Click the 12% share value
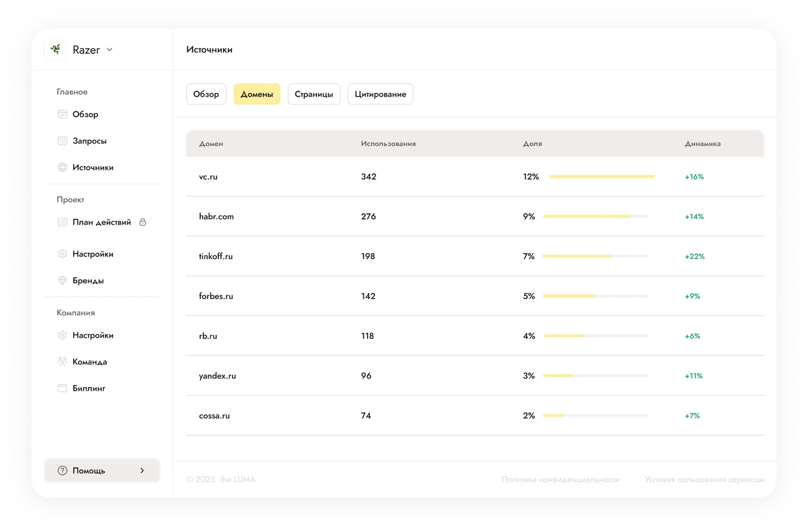 531,176
